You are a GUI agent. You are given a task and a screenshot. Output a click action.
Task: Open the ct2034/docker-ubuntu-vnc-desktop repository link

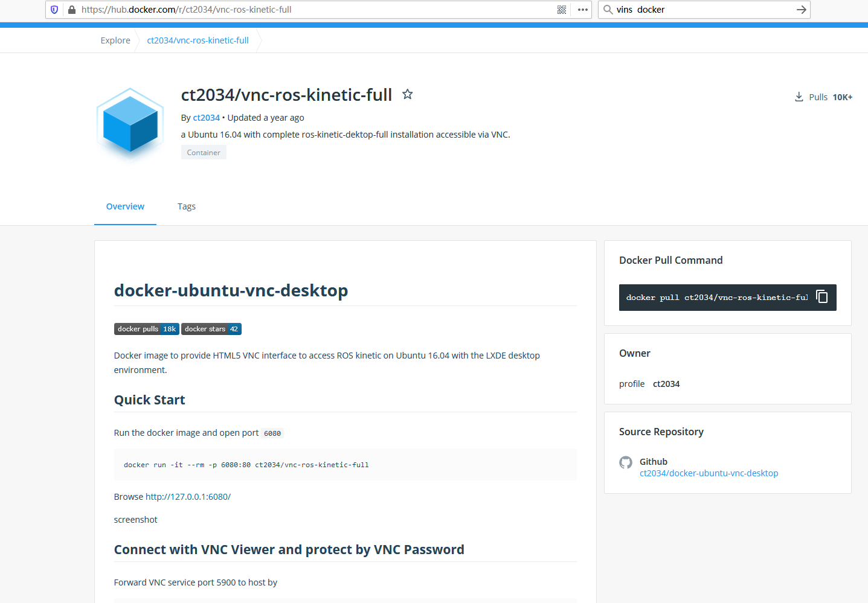709,473
